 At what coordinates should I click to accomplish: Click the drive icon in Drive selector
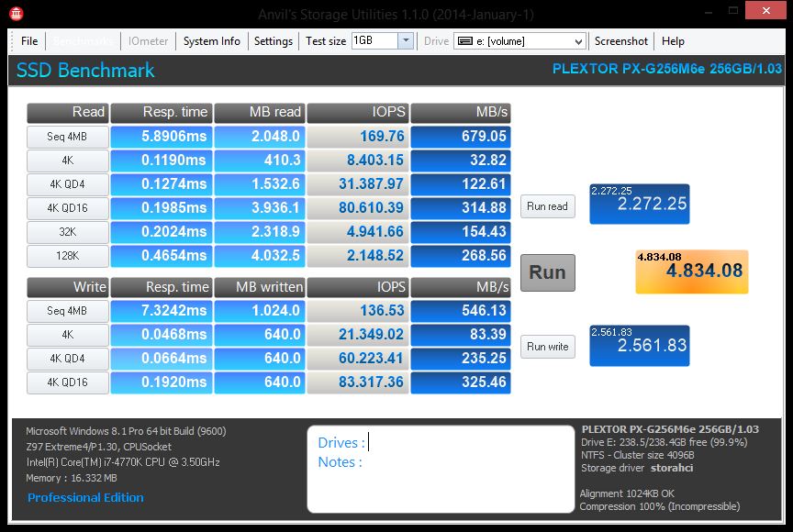464,41
